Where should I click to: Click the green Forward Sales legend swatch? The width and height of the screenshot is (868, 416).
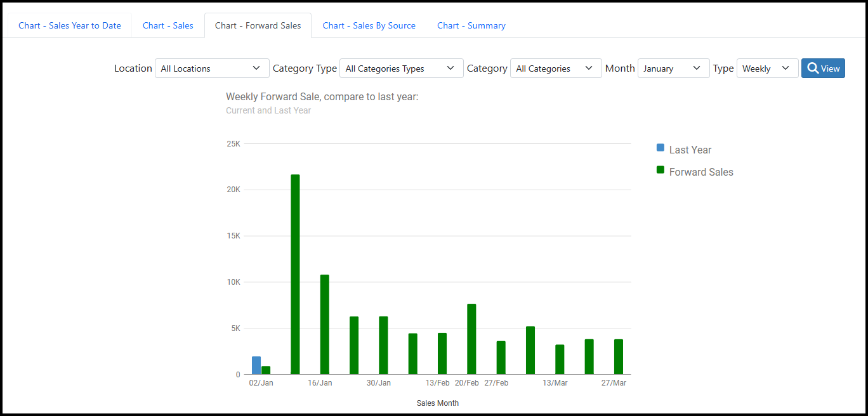(661, 170)
